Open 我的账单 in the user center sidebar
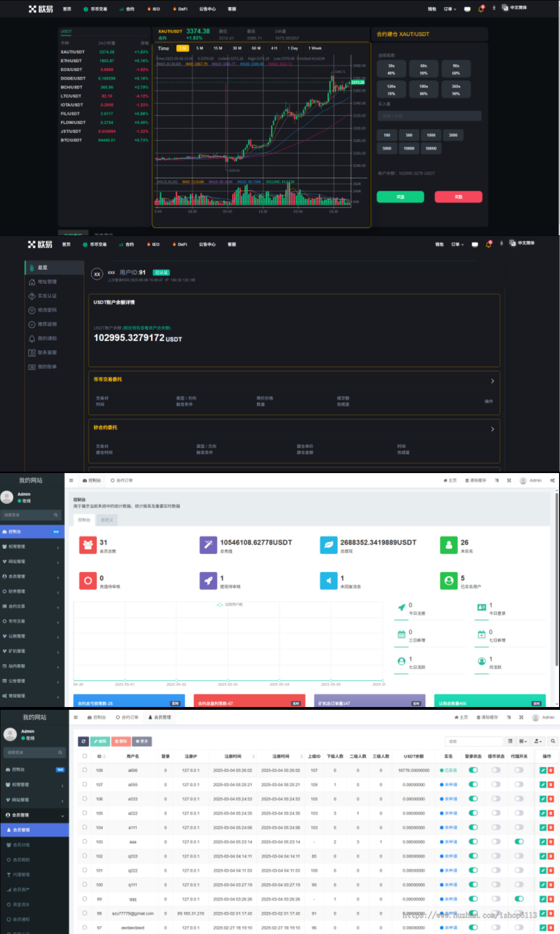This screenshot has height=934, width=560. click(x=42, y=367)
